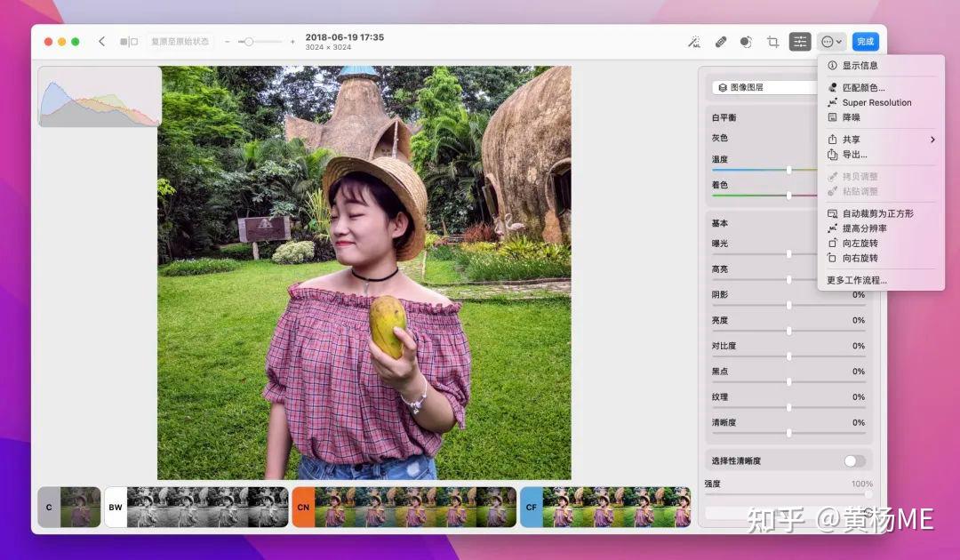
Task: Click the ML auto-enhance magic wand icon
Action: pos(693,41)
